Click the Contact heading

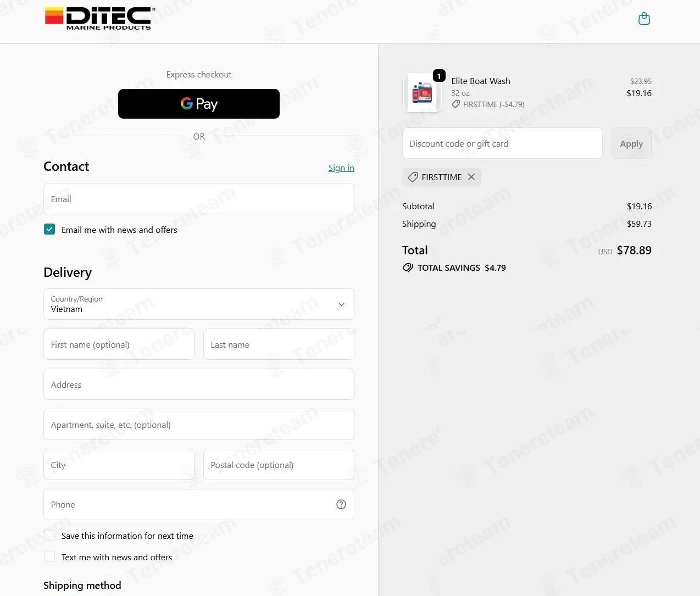pyautogui.click(x=66, y=166)
